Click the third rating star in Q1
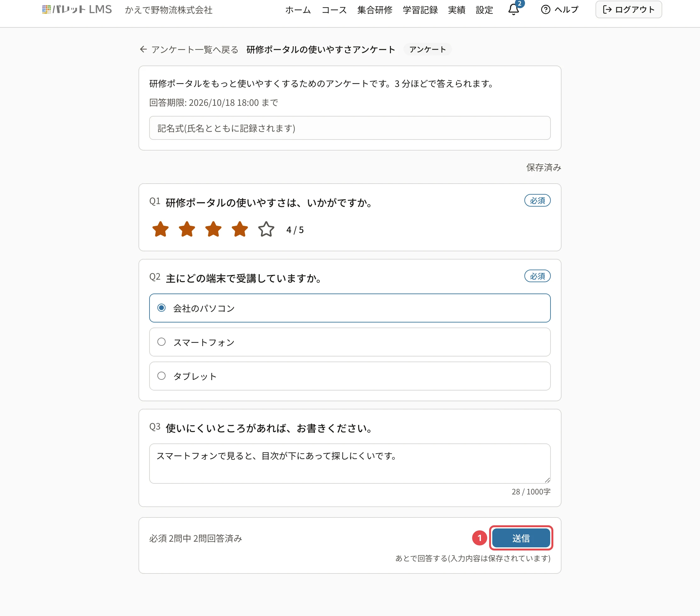700x616 pixels. tap(213, 229)
